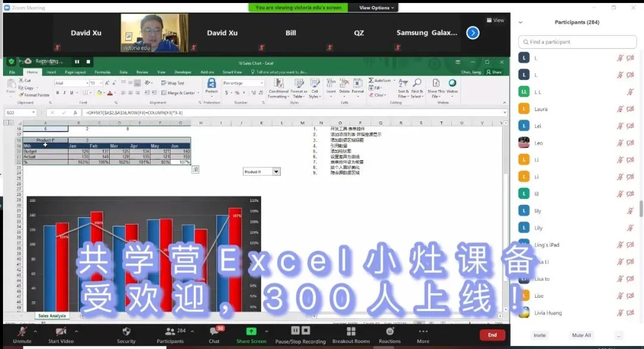Select the victoria edu video thumbnail

point(154,33)
